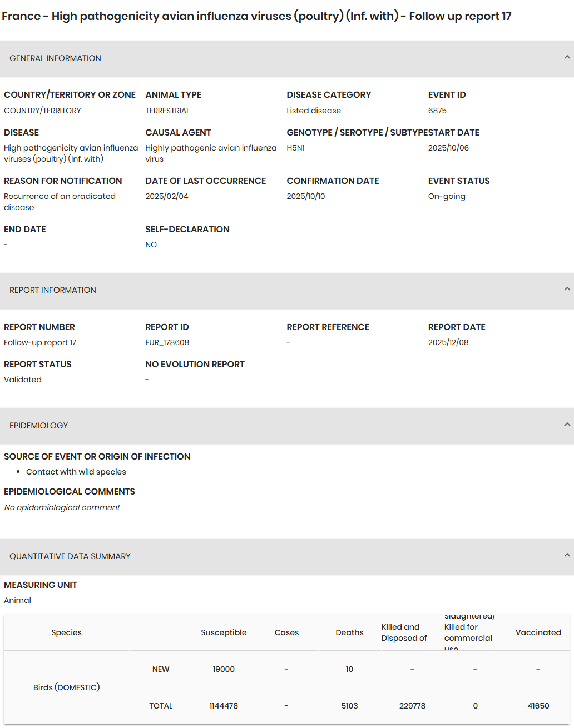
Task: Collapse the Epidemiology section chevron
Action: 567,425
